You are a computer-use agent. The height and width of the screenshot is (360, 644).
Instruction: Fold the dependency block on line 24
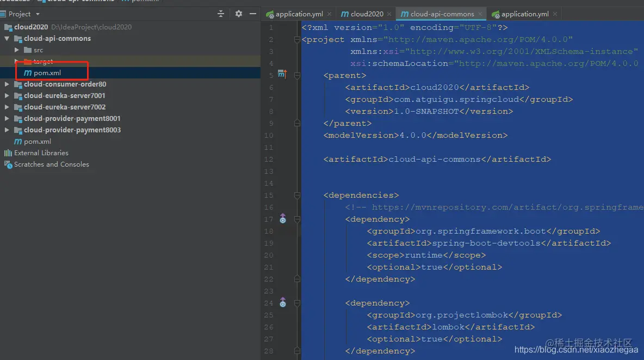point(298,303)
